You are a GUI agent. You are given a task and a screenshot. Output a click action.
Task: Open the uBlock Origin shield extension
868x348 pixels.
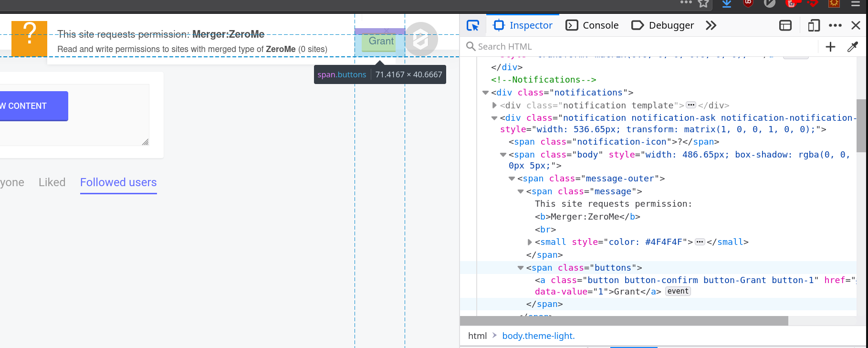tap(748, 3)
